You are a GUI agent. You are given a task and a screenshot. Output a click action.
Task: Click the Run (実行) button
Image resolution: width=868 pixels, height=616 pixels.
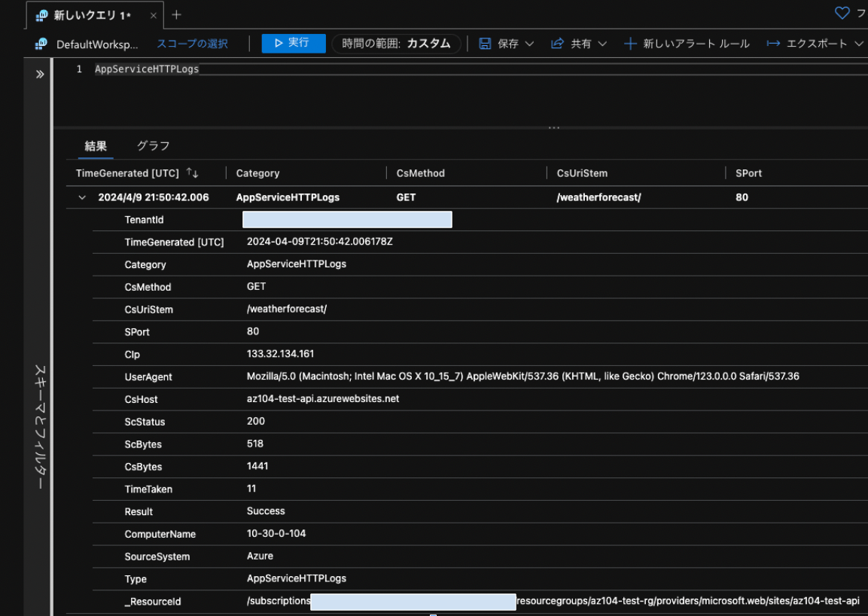[293, 43]
